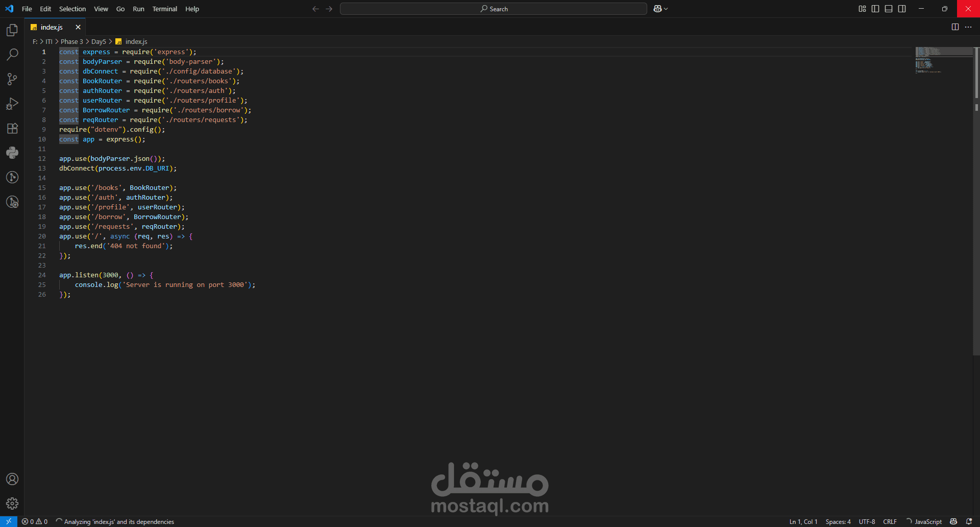This screenshot has width=980, height=527.
Task: Open the Explorer view in activity bar
Action: point(12,30)
